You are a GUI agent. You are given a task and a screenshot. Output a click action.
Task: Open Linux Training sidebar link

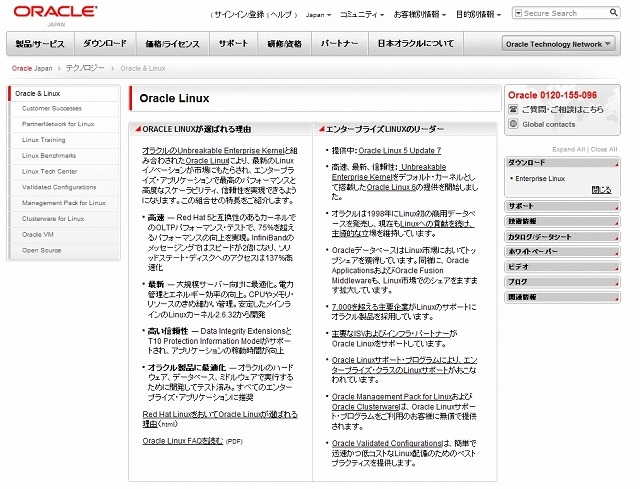(x=44, y=140)
